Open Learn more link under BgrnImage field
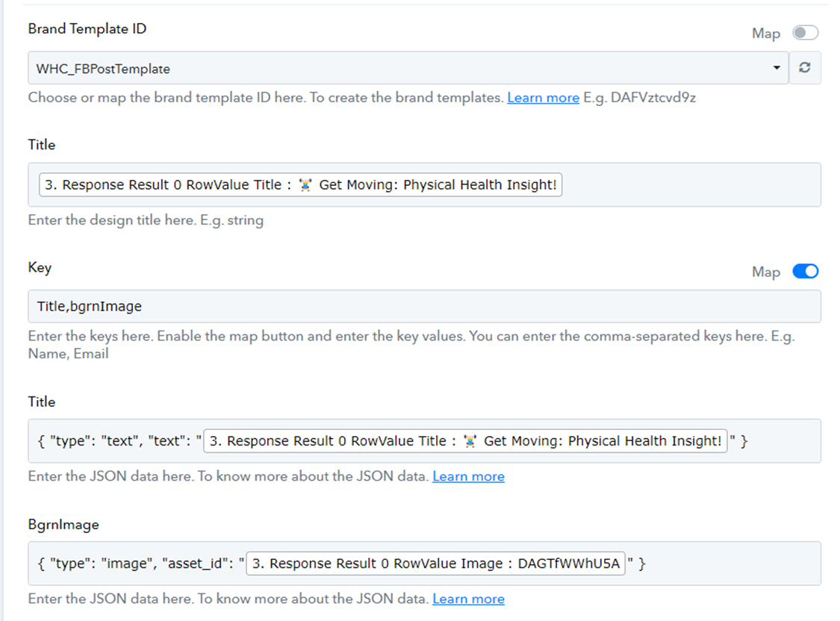This screenshot has width=840, height=621. (x=468, y=599)
